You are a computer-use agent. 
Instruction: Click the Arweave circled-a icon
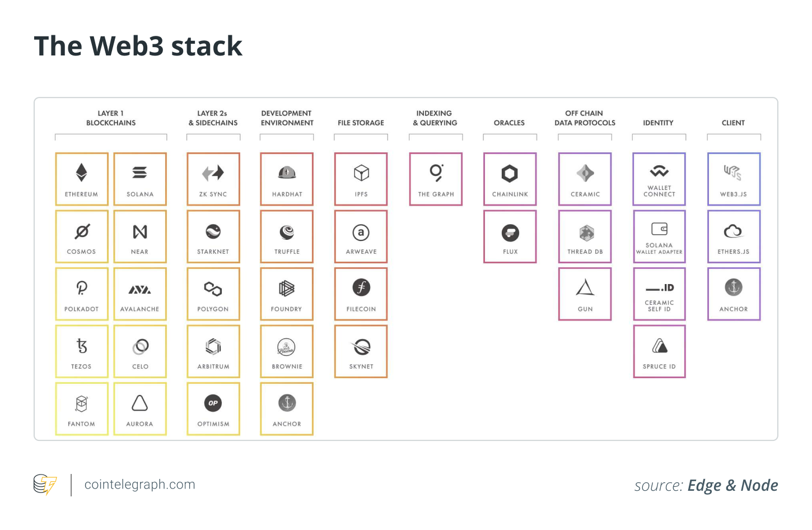(x=361, y=232)
